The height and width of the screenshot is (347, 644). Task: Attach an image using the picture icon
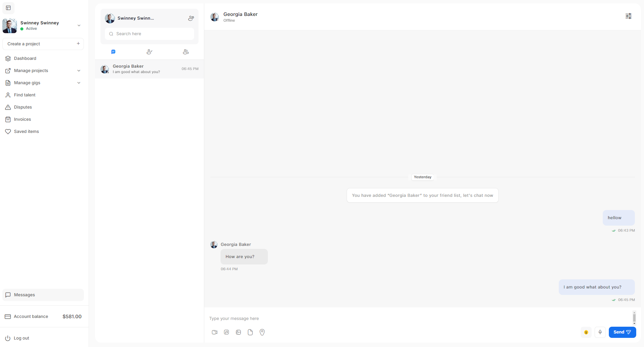tap(238, 332)
